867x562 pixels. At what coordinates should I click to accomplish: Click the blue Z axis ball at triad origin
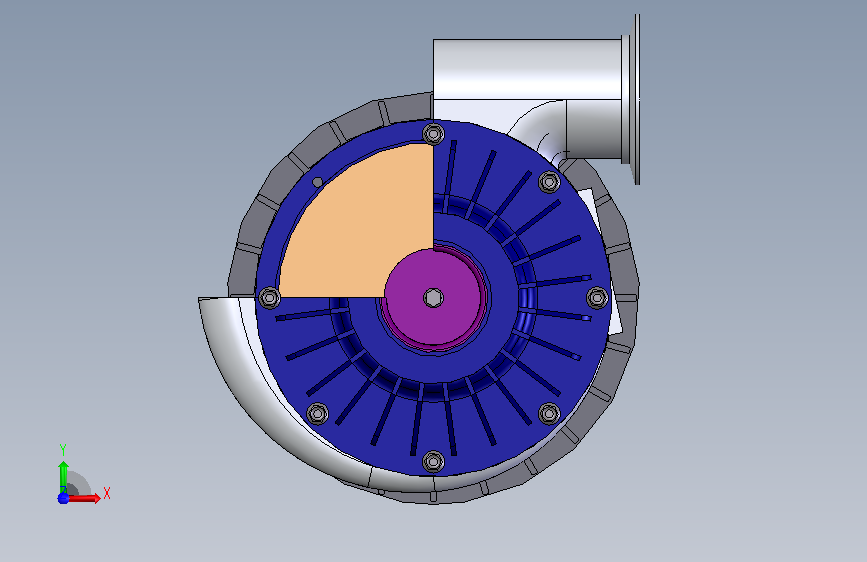click(x=63, y=498)
